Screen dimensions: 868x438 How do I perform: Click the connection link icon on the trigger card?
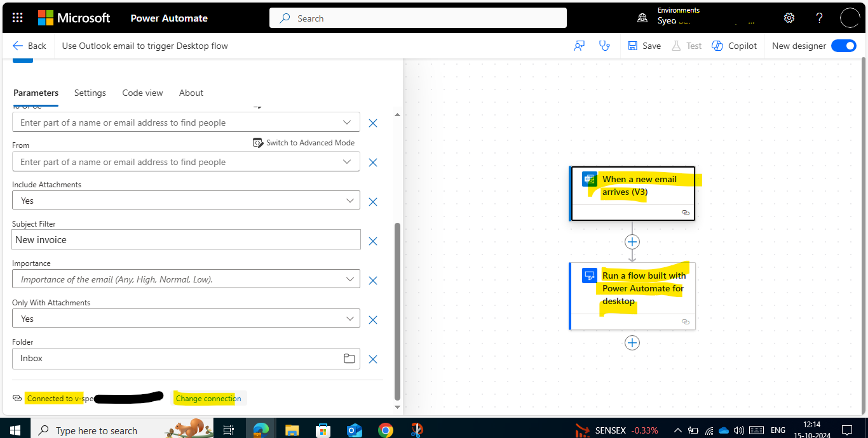[x=685, y=213]
